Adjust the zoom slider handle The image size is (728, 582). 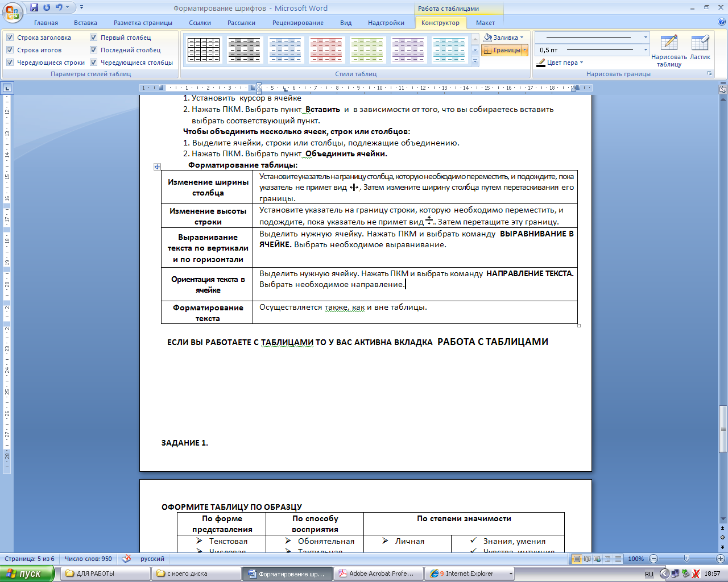(x=686, y=559)
